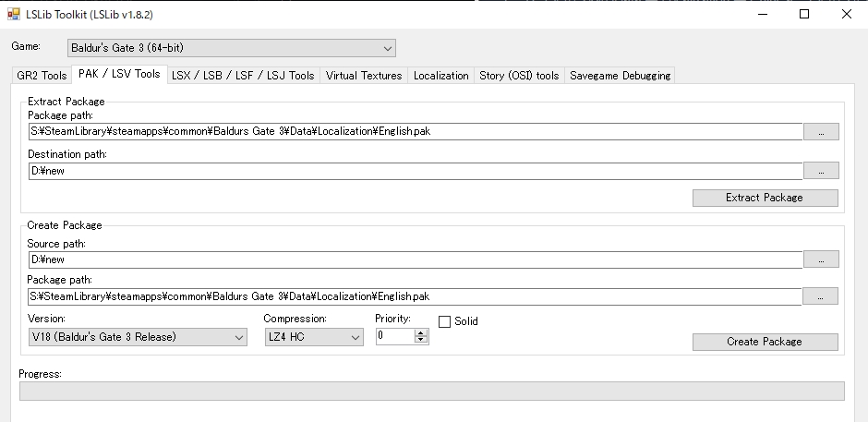Click the Extract Package button
The height and width of the screenshot is (422, 868).
tap(765, 198)
